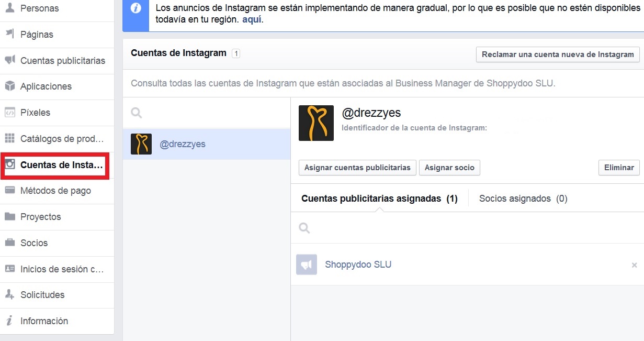Open Píxeles using its sidebar icon
The width and height of the screenshot is (644, 341).
pyautogui.click(x=9, y=112)
